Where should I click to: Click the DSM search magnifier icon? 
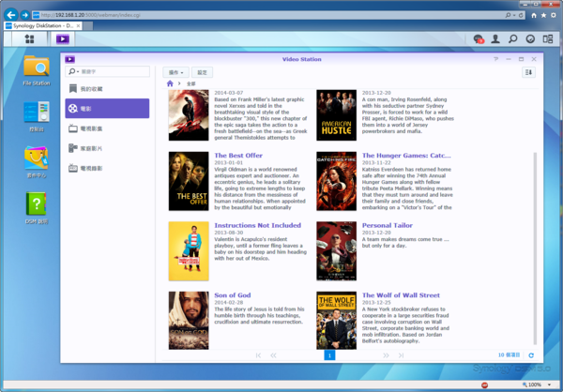[x=513, y=38]
